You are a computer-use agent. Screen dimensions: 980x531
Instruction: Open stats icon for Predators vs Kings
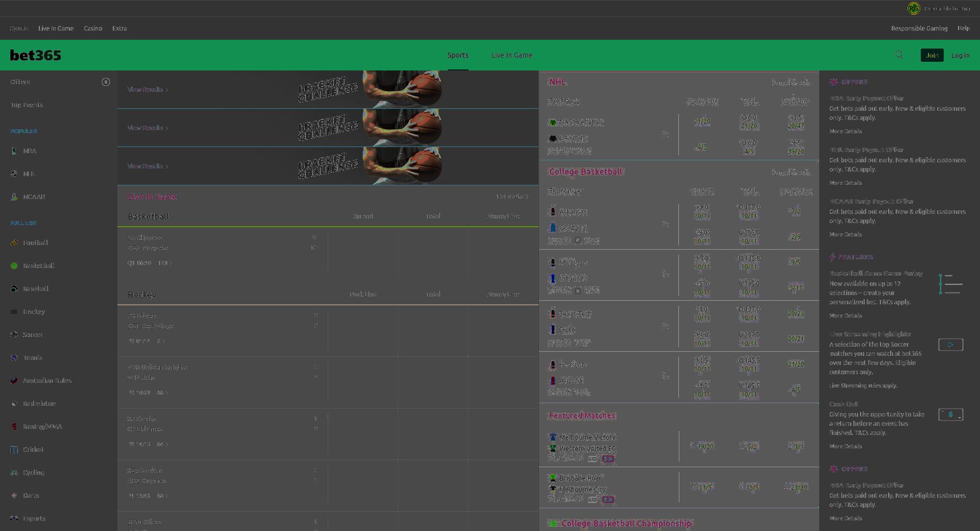tap(665, 134)
